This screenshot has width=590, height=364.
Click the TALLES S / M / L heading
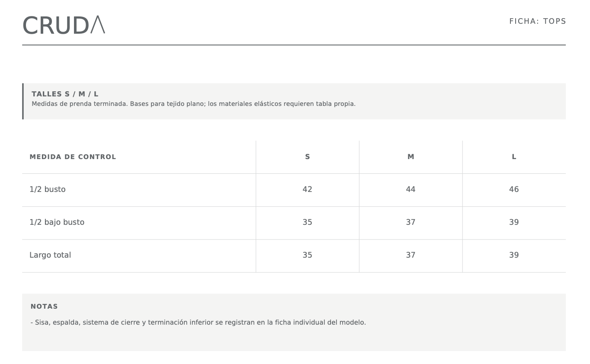coord(65,94)
